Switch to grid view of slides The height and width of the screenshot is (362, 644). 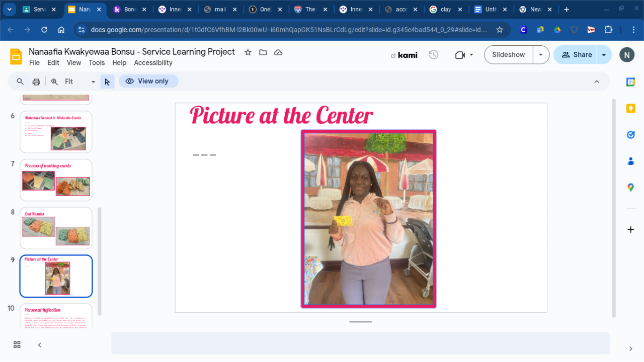[17, 344]
